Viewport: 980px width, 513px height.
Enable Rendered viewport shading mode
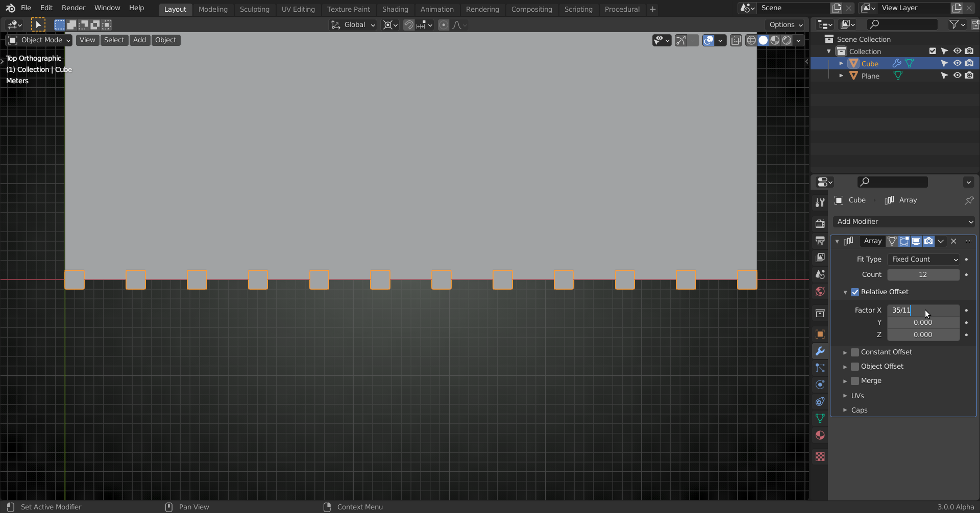(x=787, y=40)
